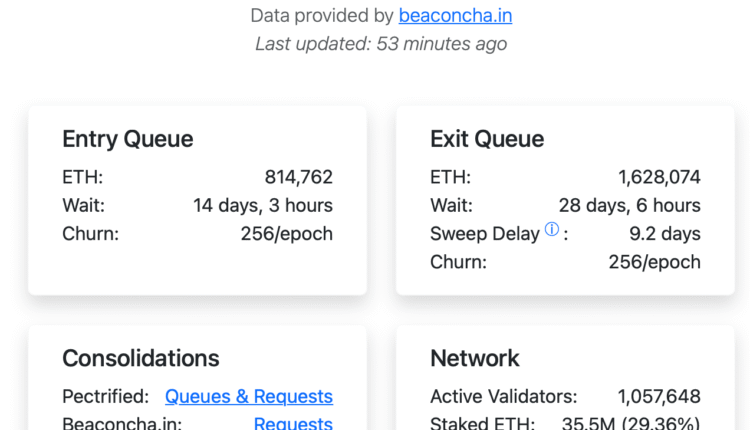The height and width of the screenshot is (430, 750).
Task: Click the Last updated timestamp text
Action: tap(381, 44)
